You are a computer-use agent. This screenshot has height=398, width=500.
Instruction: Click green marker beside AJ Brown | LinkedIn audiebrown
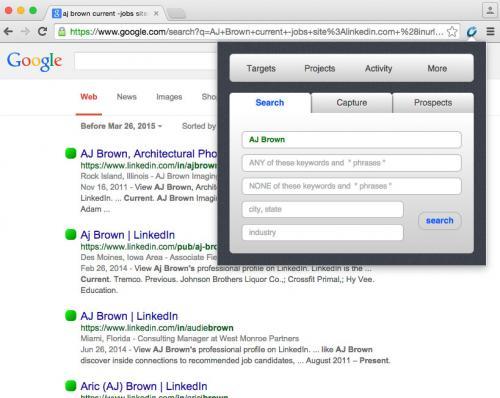click(71, 315)
